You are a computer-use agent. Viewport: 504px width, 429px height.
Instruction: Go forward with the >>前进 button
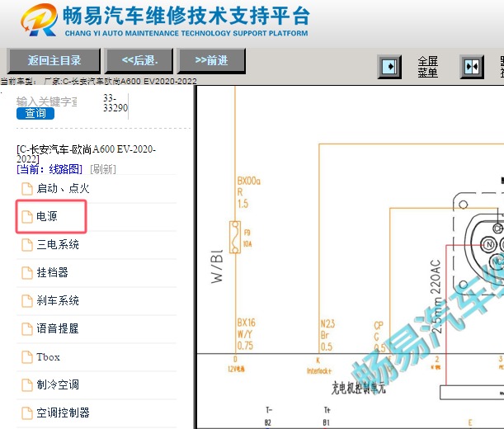click(x=211, y=61)
